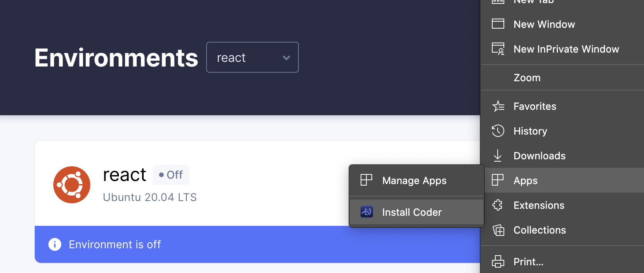The image size is (644, 273).
Task: Click the info icon in the blue banner
Action: [55, 244]
